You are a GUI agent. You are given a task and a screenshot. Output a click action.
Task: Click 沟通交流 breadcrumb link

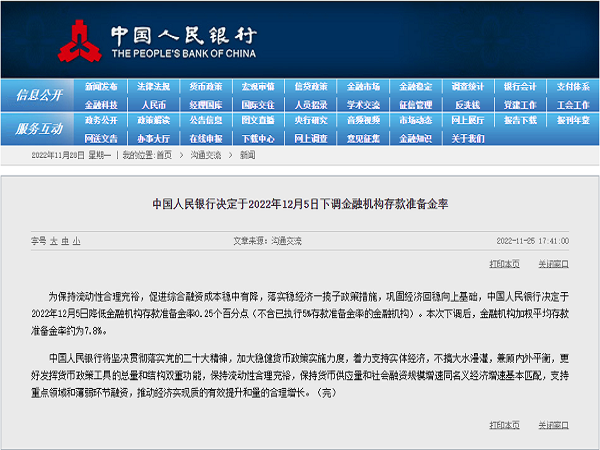tap(206, 155)
